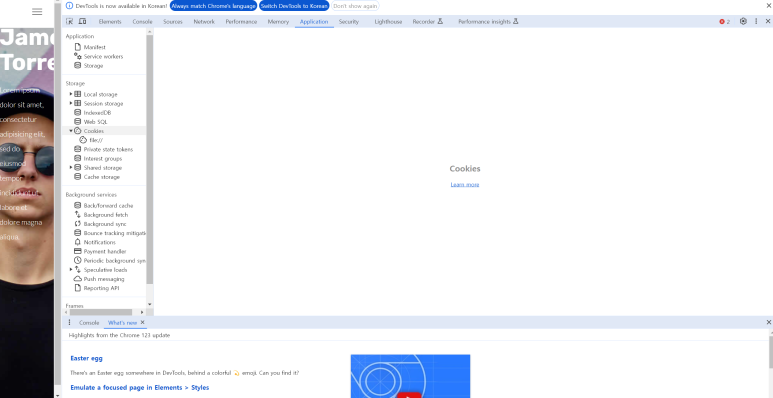The image size is (773, 398).
Task: Click the Interest groups icon
Action: (x=77, y=158)
